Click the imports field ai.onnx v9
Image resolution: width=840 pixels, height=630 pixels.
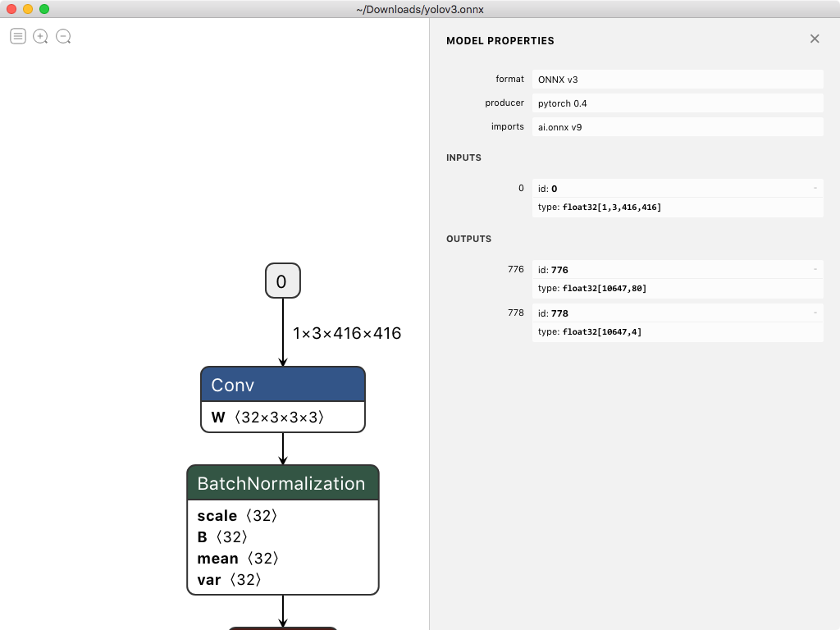click(679, 126)
